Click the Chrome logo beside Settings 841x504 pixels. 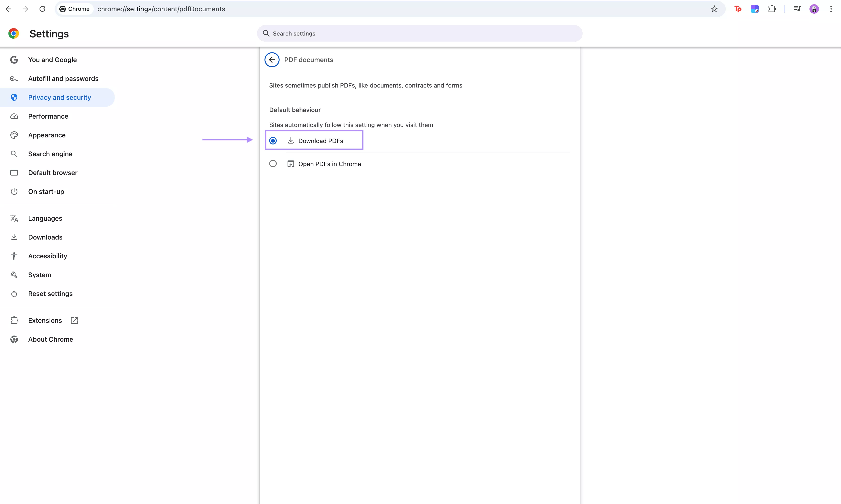click(x=14, y=33)
